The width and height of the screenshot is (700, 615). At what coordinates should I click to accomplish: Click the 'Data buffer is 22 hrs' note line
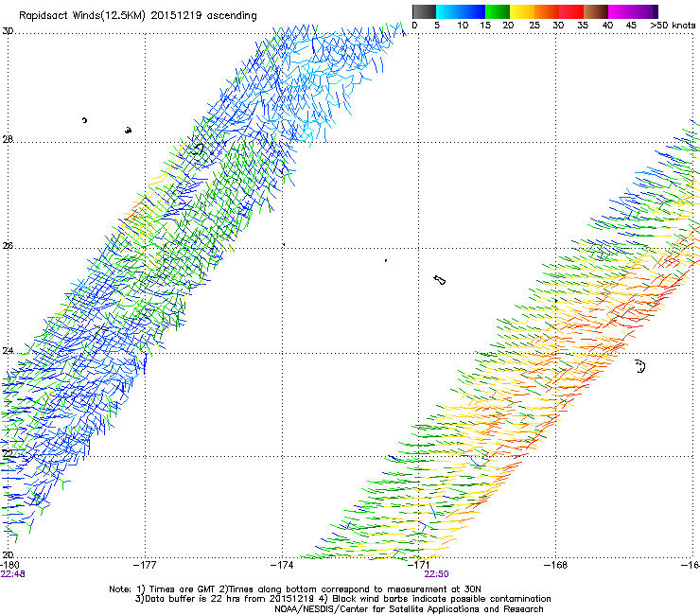click(342, 599)
